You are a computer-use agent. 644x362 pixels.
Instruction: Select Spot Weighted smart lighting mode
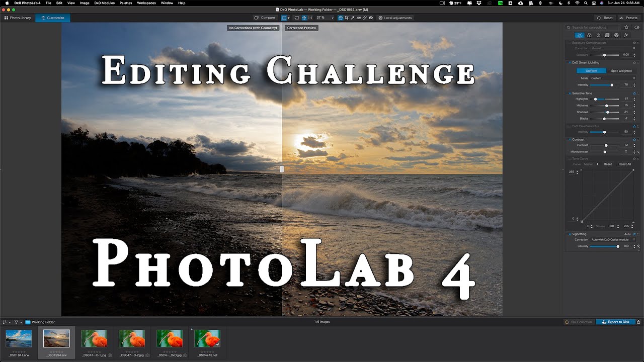621,71
